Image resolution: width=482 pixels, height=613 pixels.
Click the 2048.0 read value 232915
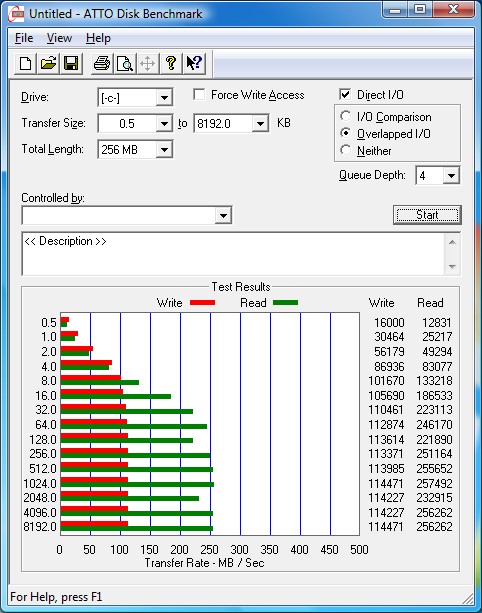tap(434, 498)
